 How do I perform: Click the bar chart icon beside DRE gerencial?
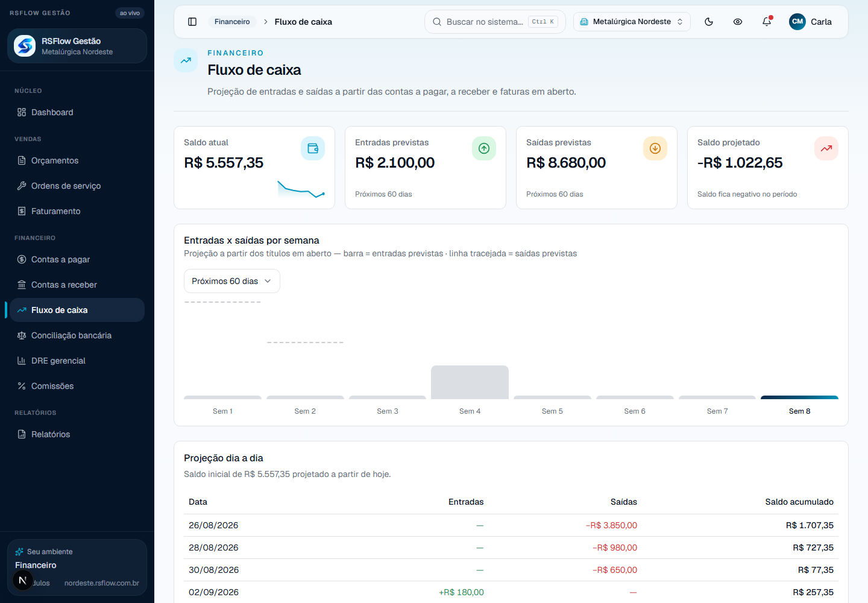pyautogui.click(x=22, y=361)
